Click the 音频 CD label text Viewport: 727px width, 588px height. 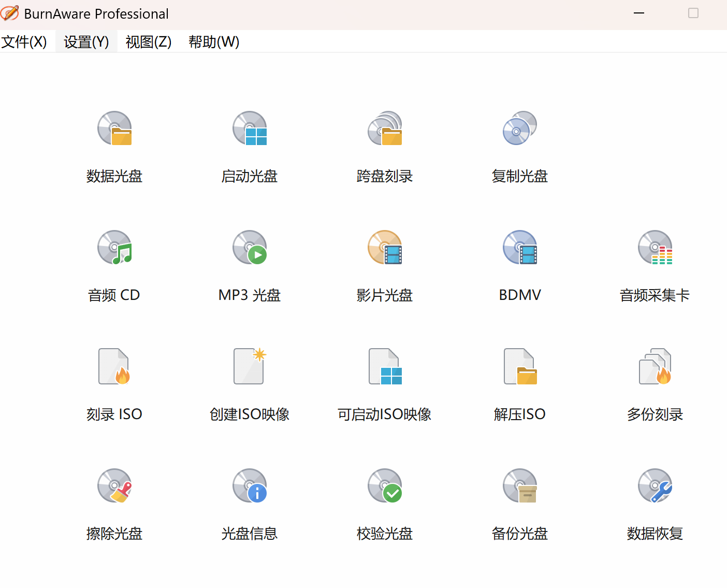pos(114,295)
